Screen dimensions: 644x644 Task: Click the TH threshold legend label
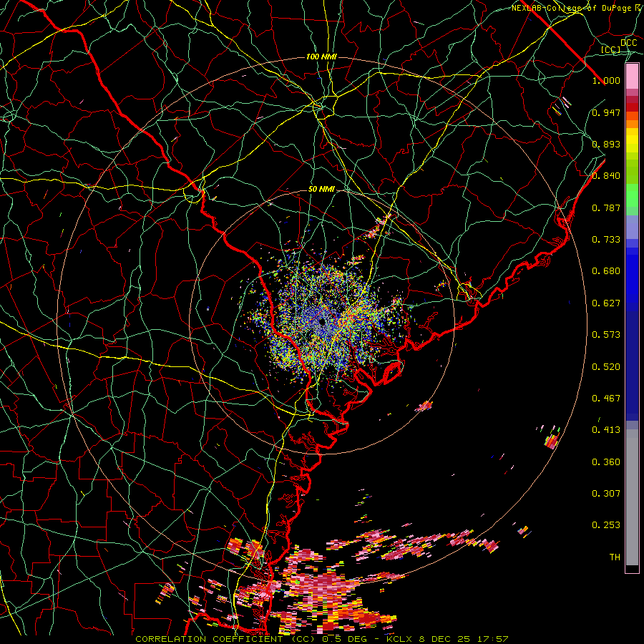[x=615, y=557]
